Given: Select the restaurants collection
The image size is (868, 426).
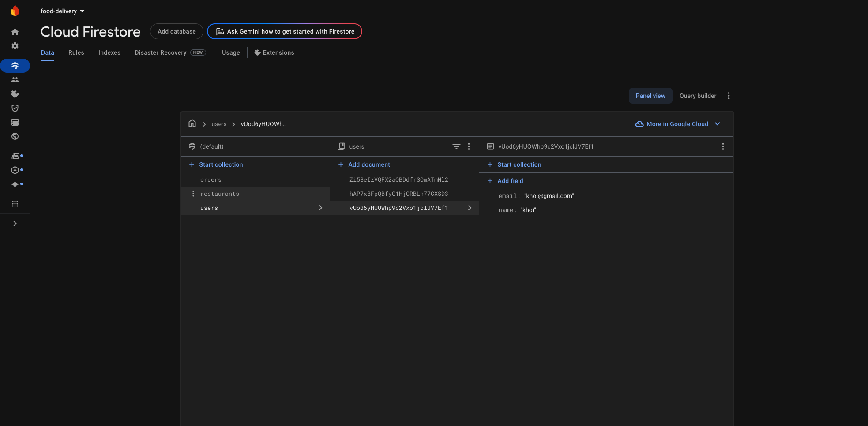Looking at the screenshot, I should (255, 194).
